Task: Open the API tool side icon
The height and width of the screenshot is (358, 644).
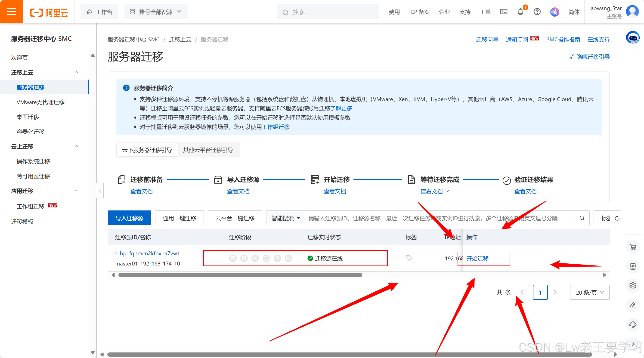Action: (x=633, y=266)
